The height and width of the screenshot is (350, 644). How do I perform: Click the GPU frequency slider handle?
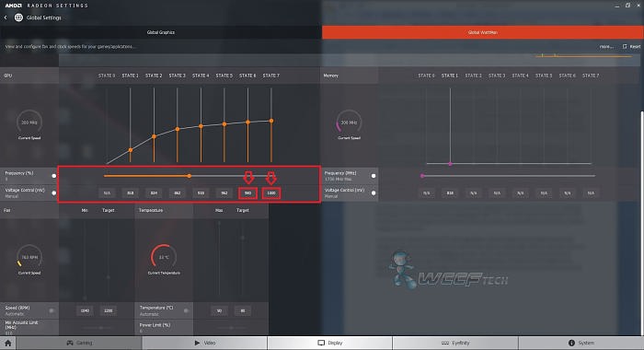(x=189, y=176)
